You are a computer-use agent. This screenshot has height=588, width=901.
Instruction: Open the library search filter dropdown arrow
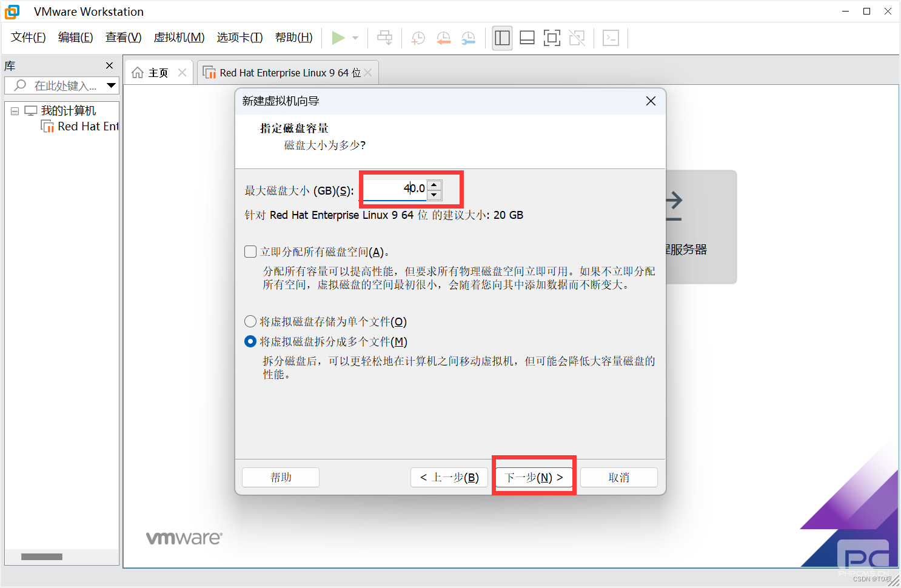111,85
